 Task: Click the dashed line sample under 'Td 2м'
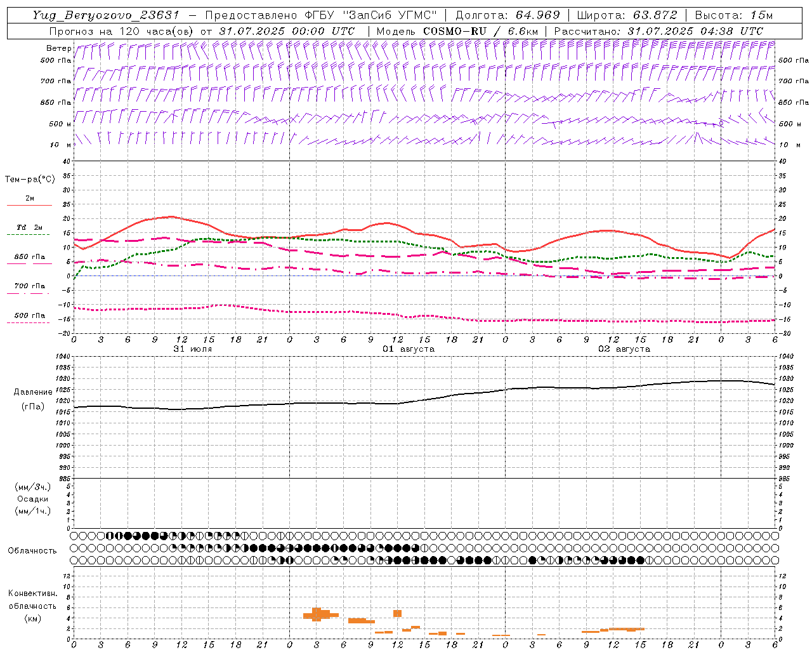pyautogui.click(x=28, y=235)
